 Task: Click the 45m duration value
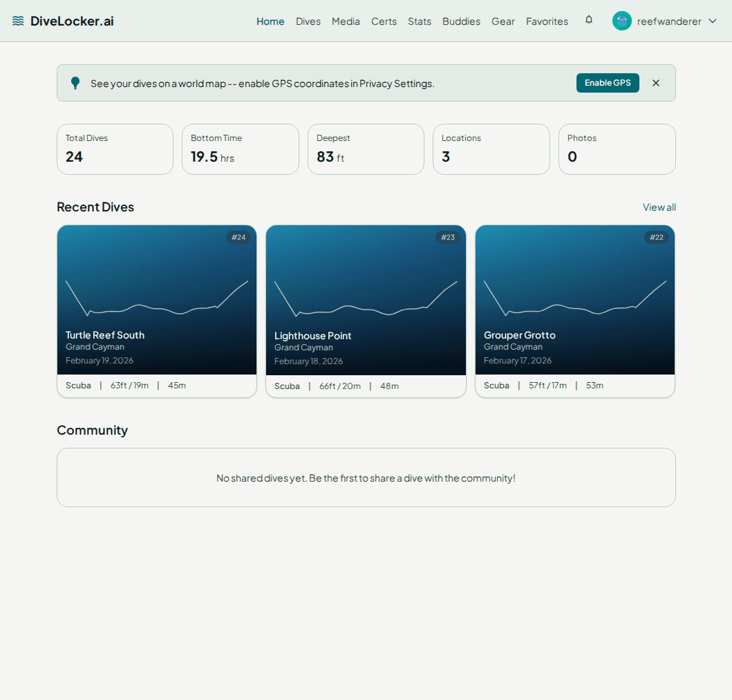click(177, 386)
